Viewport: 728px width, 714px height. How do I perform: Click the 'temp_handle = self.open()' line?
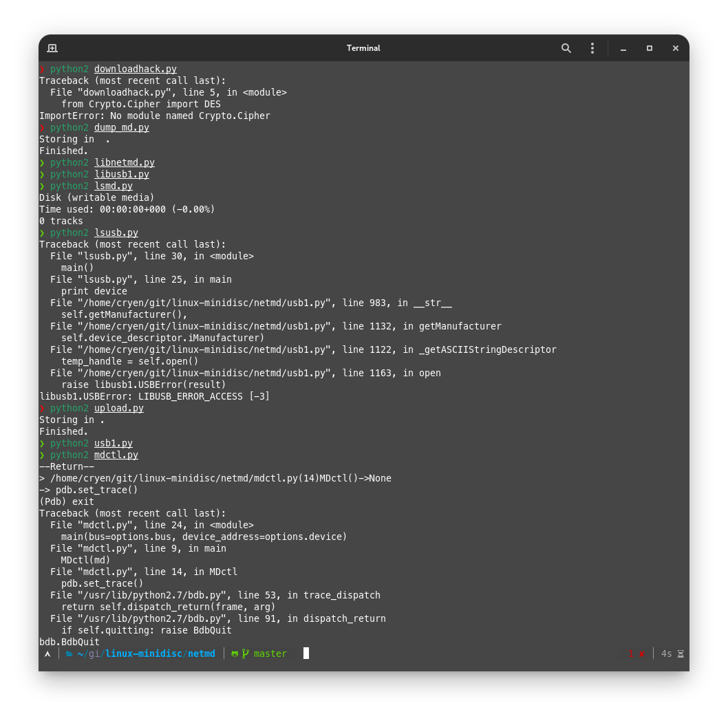[130, 361]
